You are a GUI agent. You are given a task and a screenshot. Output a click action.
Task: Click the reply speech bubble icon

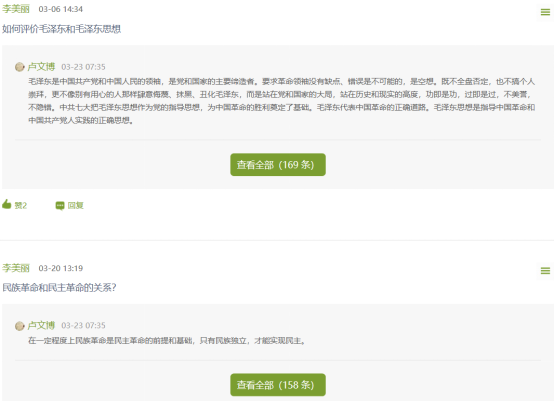tap(60, 205)
